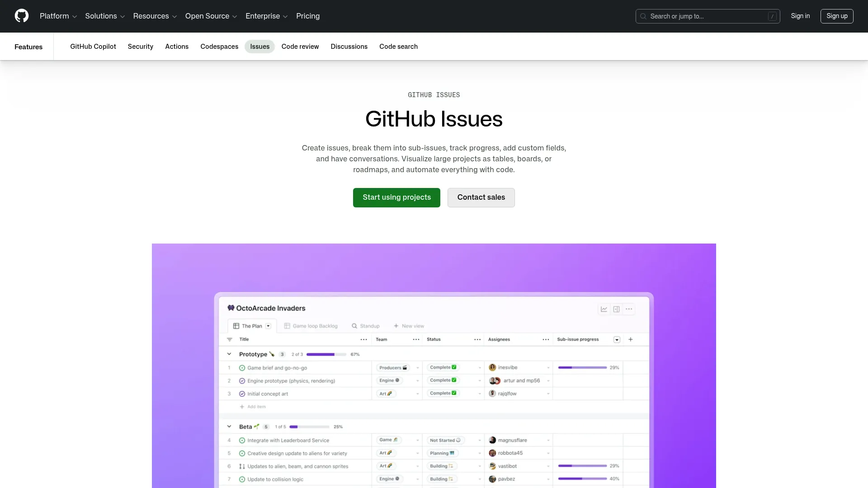Click Start using projects button
868x488 pixels.
click(396, 197)
